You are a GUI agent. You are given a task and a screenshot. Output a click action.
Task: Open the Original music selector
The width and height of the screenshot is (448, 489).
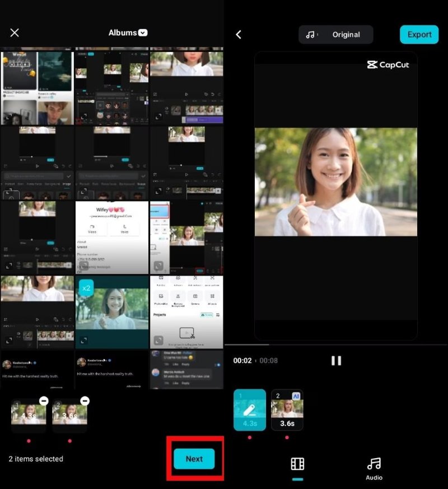(x=335, y=35)
